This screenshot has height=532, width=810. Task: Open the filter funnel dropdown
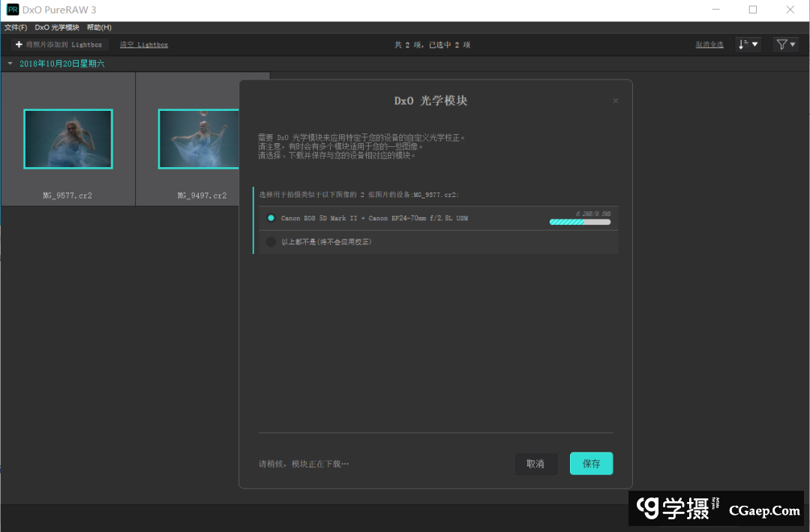point(787,45)
